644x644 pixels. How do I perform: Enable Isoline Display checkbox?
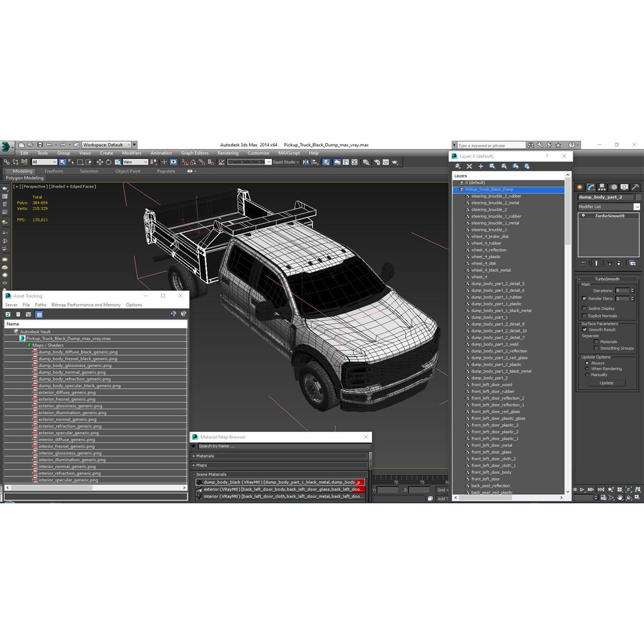[584, 308]
